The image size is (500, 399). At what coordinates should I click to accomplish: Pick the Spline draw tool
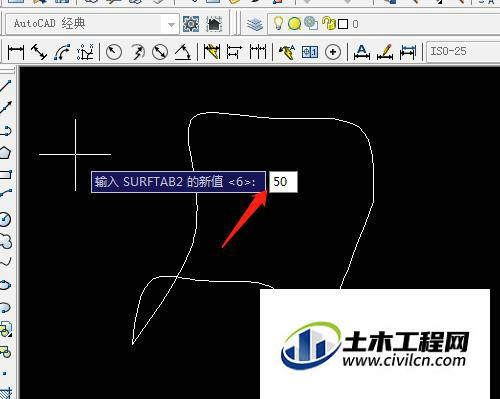pos(6,262)
